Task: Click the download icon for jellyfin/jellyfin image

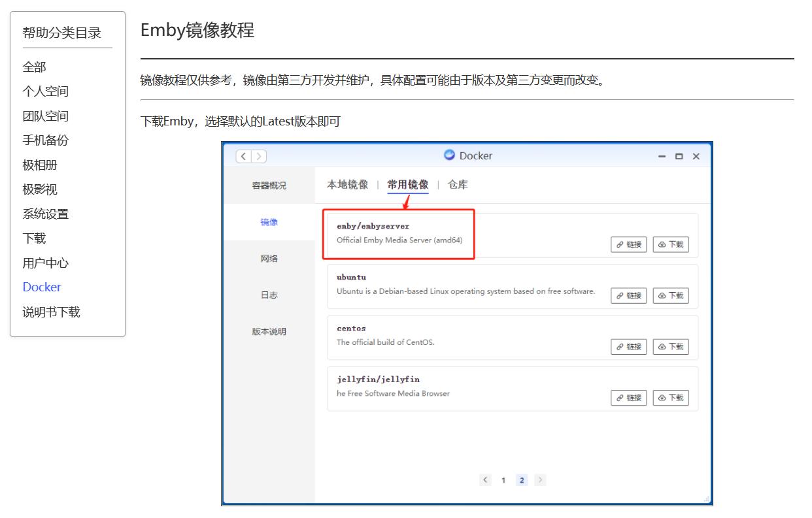Action: coord(671,397)
